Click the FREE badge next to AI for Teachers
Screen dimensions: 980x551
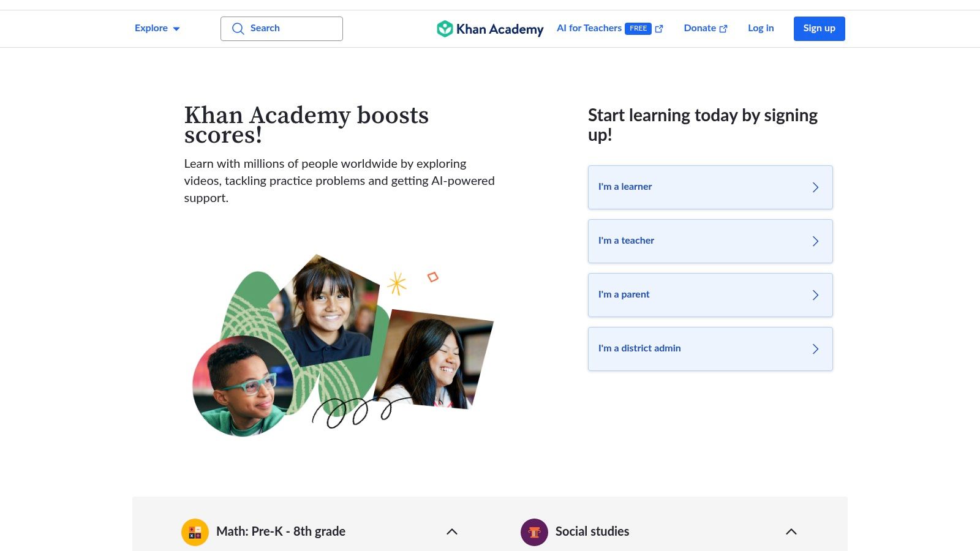pyautogui.click(x=639, y=28)
